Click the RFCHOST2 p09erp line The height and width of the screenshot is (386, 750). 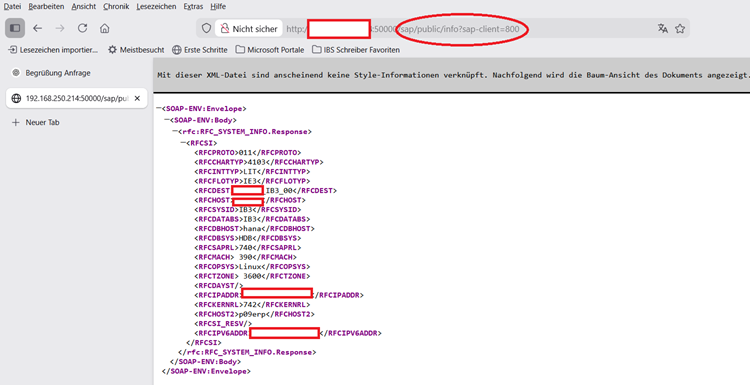click(254, 314)
